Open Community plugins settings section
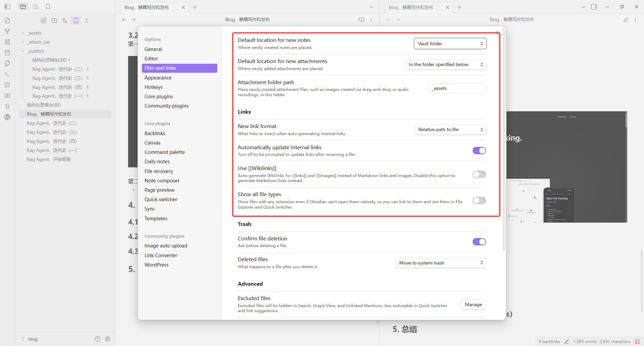644x346 pixels. pos(166,106)
